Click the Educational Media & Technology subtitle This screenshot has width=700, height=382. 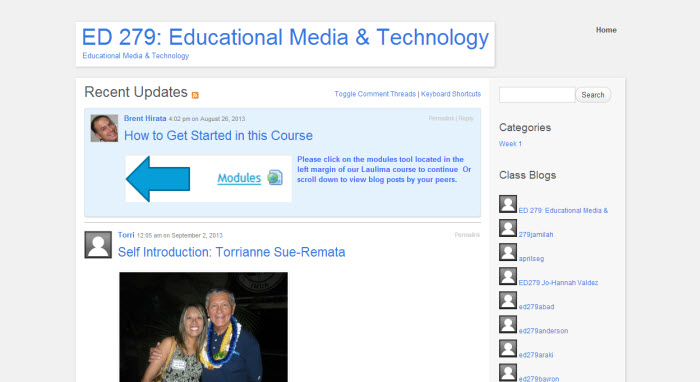pos(136,56)
